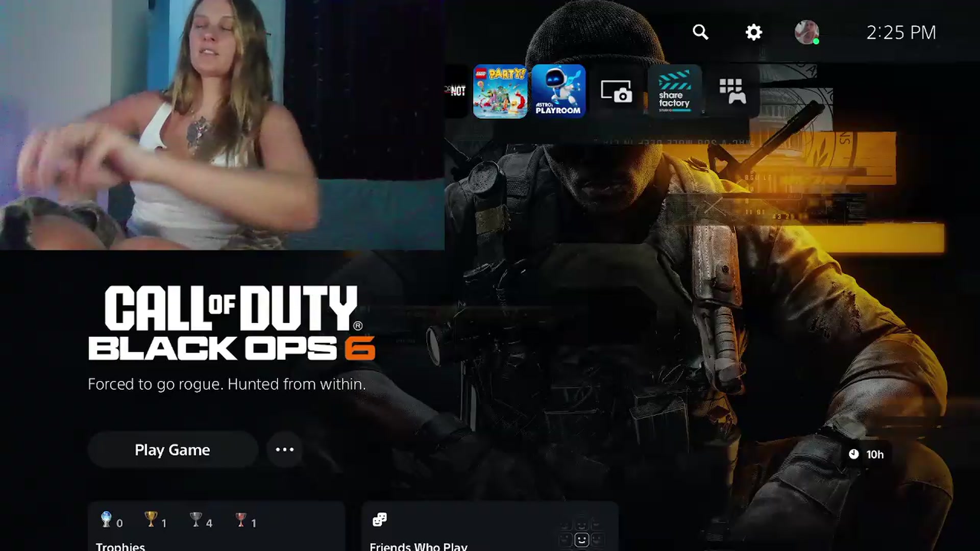Select the Astro's Playroom game tile
This screenshot has height=551, width=980.
tap(558, 91)
